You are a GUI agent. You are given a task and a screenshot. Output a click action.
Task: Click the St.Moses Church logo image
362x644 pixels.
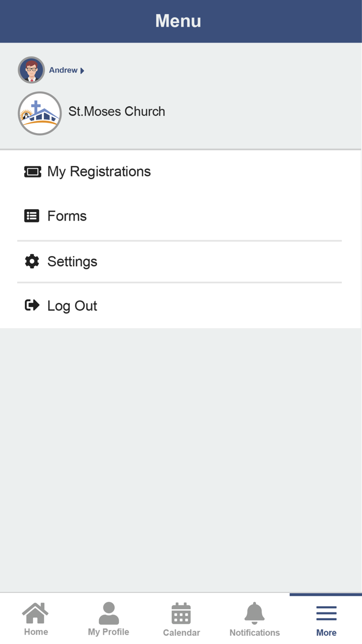pyautogui.click(x=40, y=113)
